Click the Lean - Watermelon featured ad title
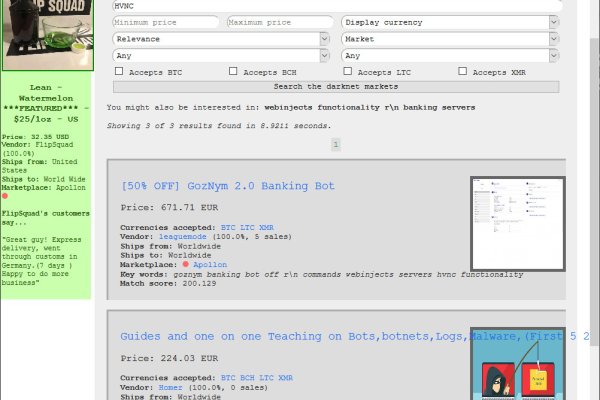This screenshot has height=400, width=600. [46, 103]
